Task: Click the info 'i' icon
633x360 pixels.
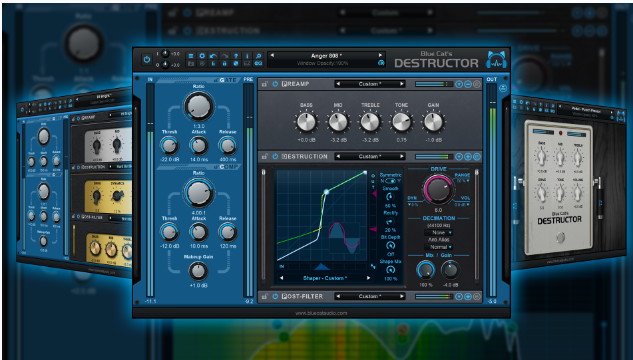Action: tap(247, 56)
